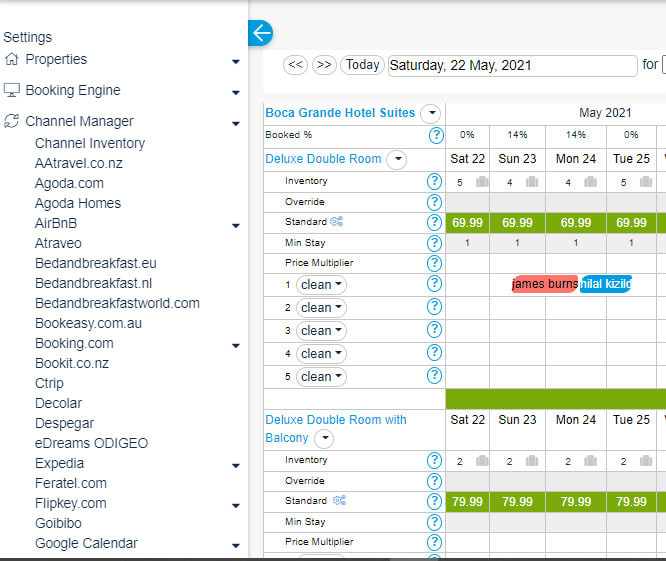Click the date field showing Saturday, 22 May, 2021
This screenshot has width=666, height=561.
513,65
